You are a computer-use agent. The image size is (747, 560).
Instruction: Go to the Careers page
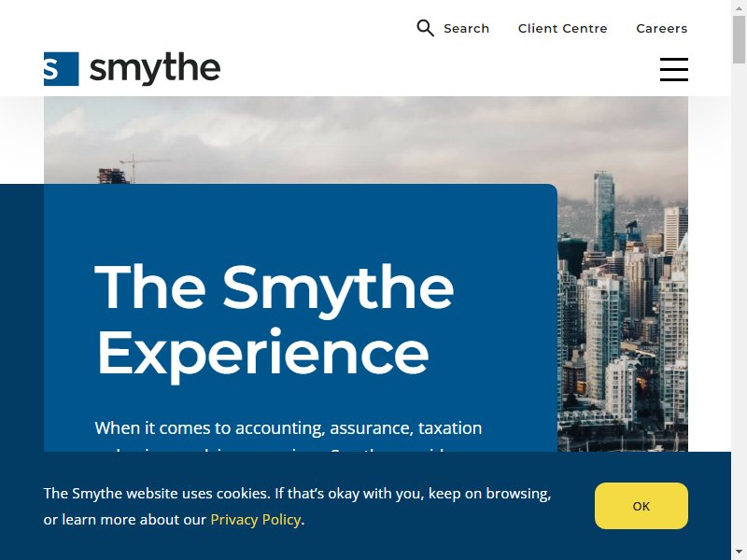click(x=662, y=29)
